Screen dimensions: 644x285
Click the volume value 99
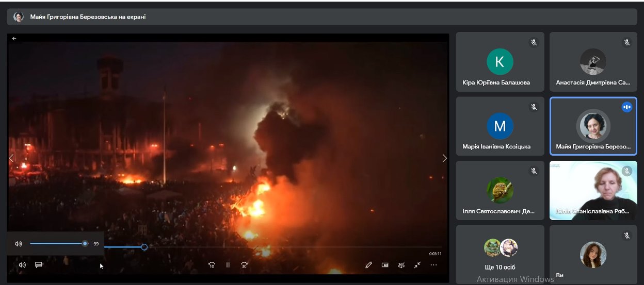point(96,244)
